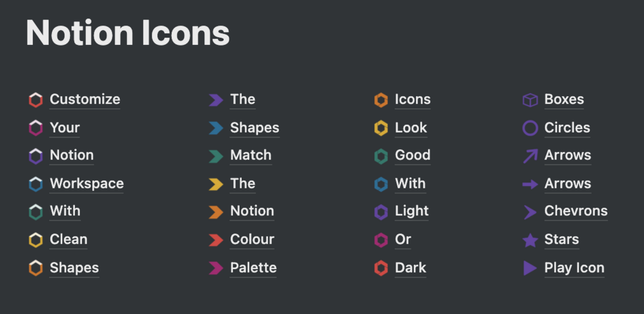This screenshot has width=644, height=314.
Task: Open the Palette page link
Action: 253,267
